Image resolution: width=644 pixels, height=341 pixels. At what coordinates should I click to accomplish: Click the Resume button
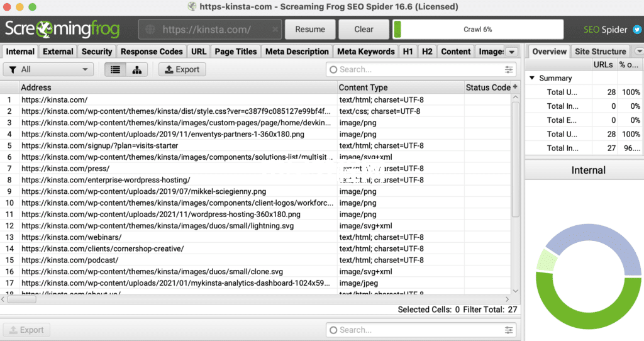tap(310, 30)
